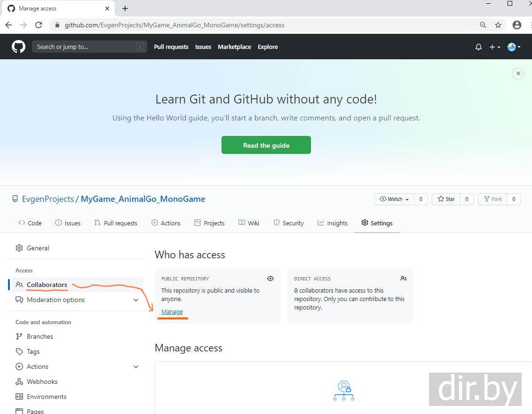The image size is (532, 414).
Task: Bookmark this page with star icon
Action: click(498, 25)
